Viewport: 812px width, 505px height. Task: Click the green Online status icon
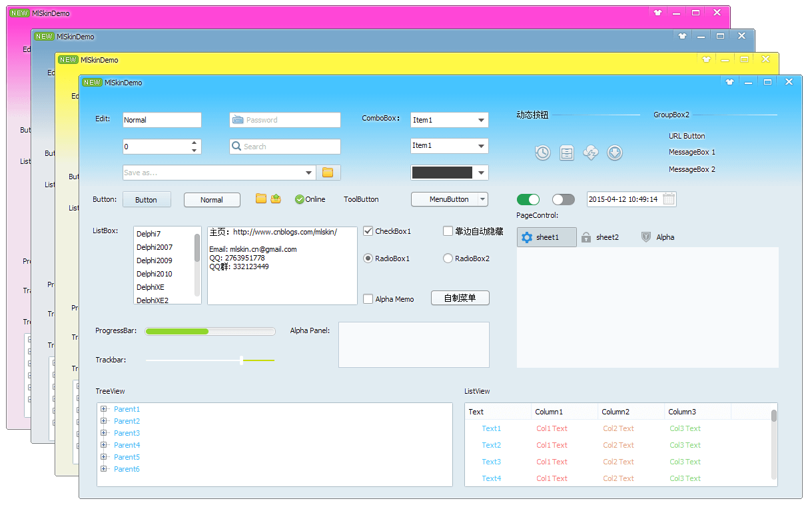[x=299, y=199]
